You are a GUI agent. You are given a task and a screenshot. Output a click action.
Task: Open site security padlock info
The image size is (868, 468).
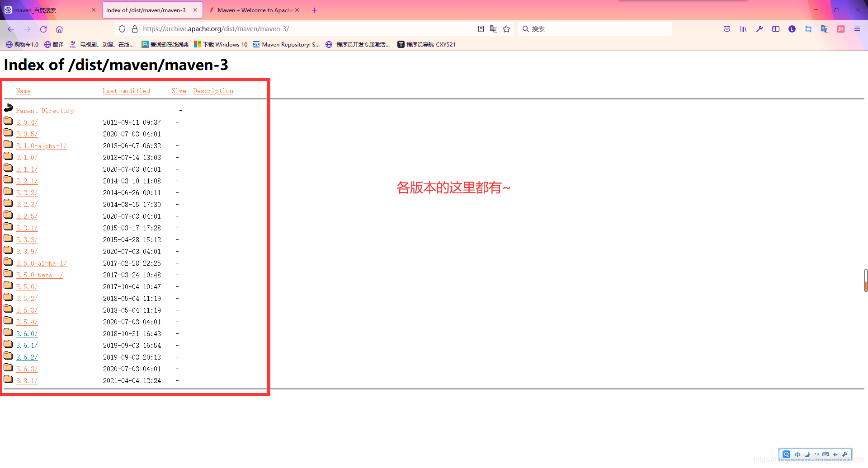[x=134, y=29]
